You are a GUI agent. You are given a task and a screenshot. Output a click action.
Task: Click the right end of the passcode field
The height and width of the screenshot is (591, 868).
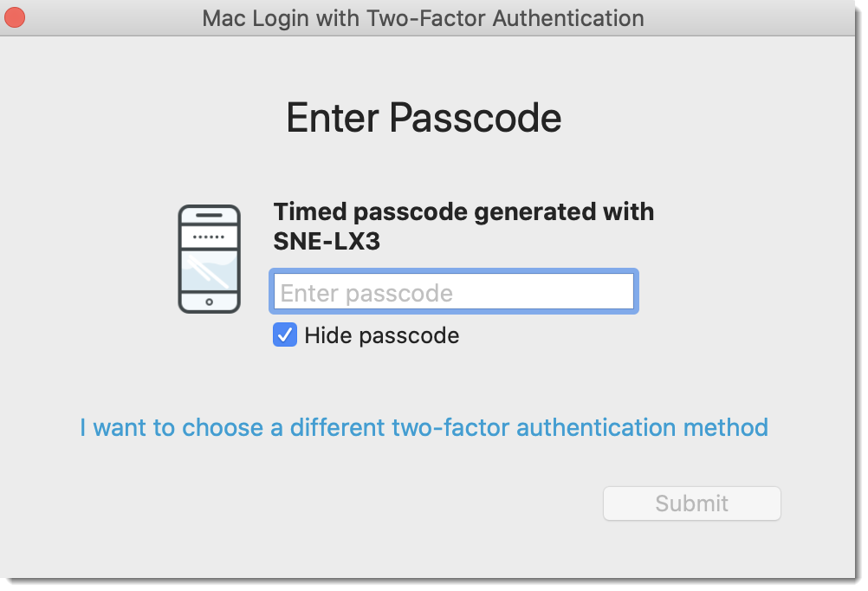click(619, 292)
